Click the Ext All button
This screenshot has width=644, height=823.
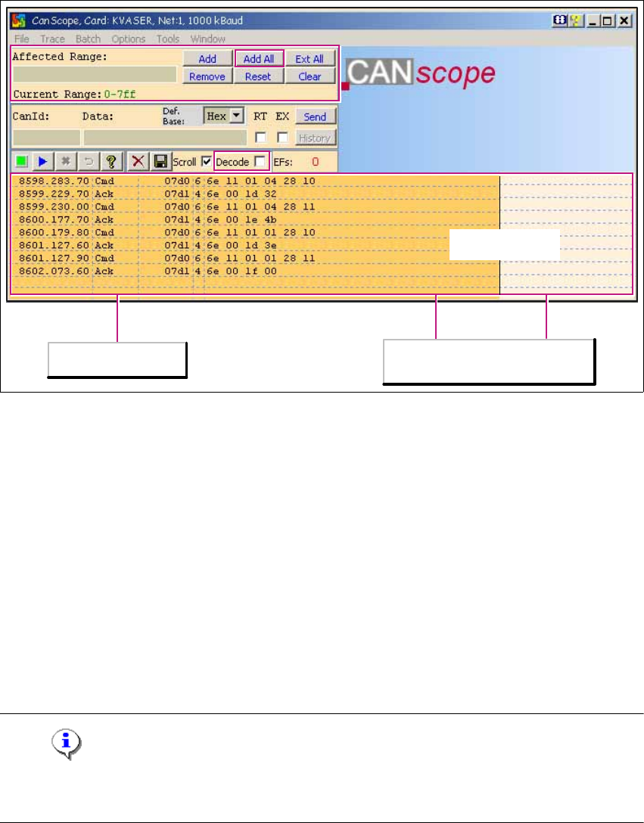(310, 59)
